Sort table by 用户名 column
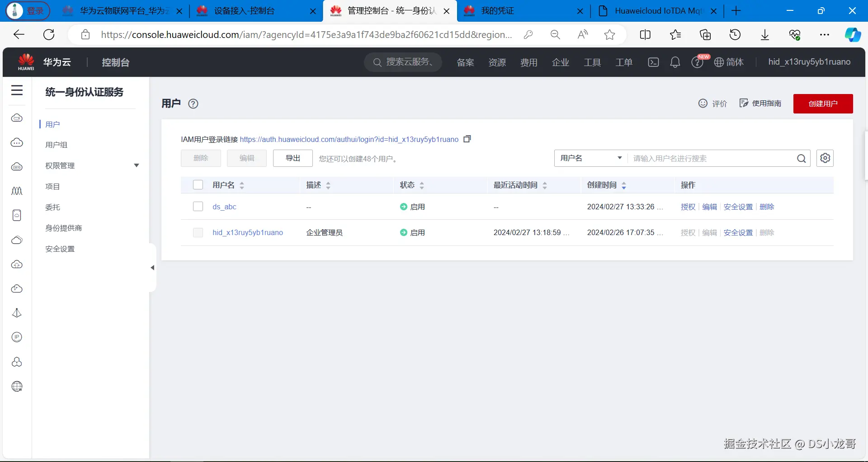Screen dimensions: 868x462 (x=242, y=185)
